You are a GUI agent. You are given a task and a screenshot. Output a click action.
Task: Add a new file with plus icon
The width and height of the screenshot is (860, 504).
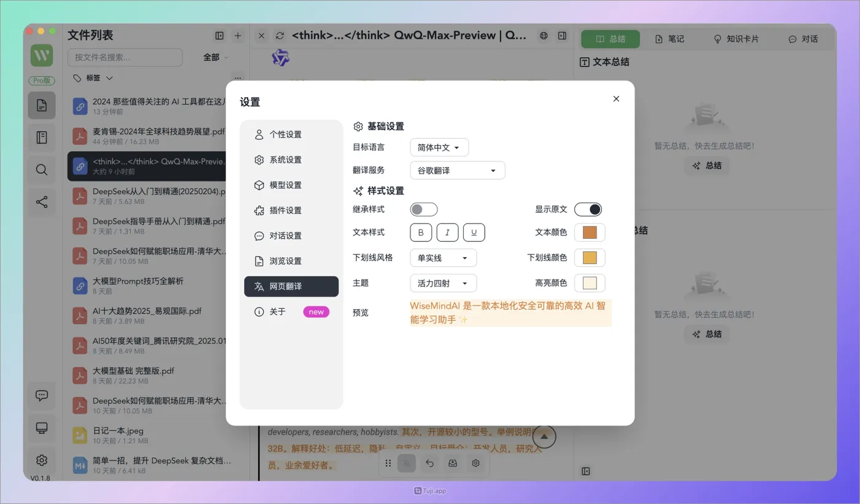click(x=238, y=36)
